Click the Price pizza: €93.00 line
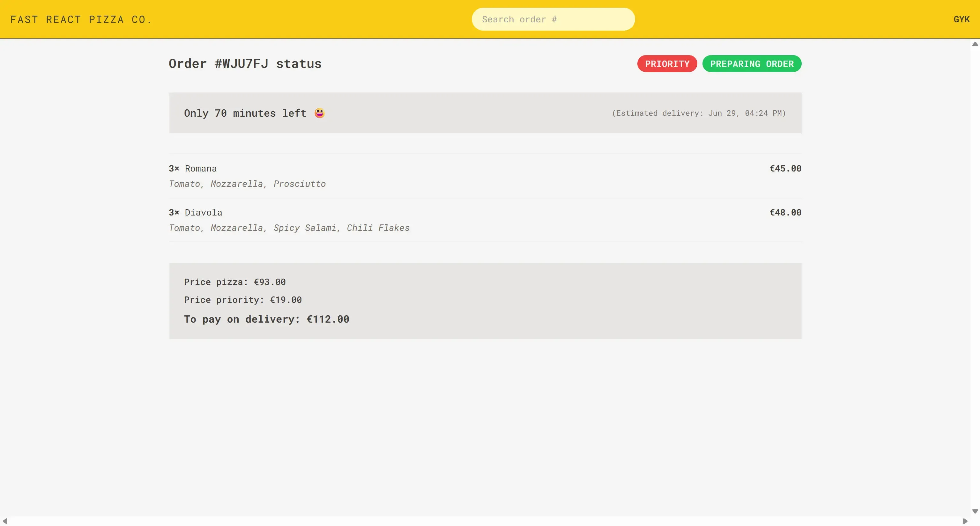The height and width of the screenshot is (526, 980). [235, 282]
